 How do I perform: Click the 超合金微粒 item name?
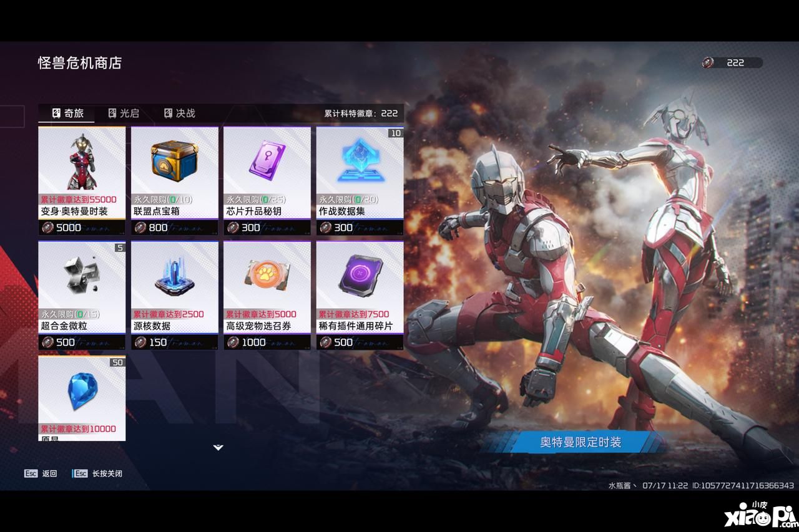pos(64,326)
